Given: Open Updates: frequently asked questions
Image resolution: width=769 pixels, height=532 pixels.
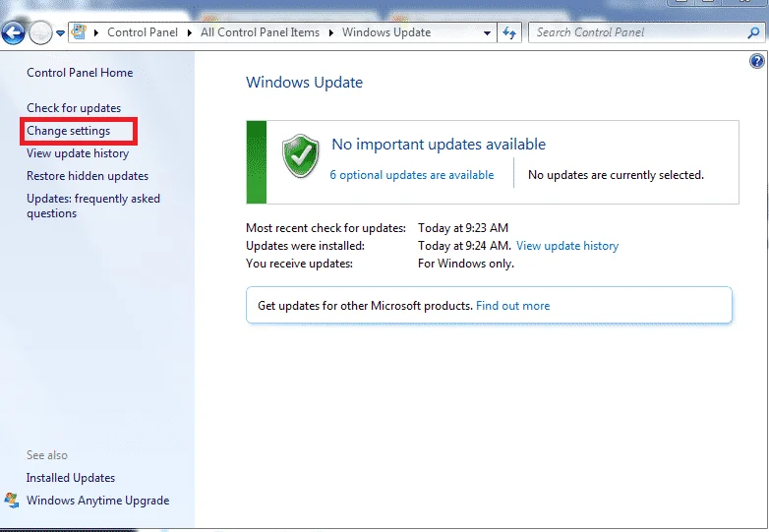Looking at the screenshot, I should (93, 206).
